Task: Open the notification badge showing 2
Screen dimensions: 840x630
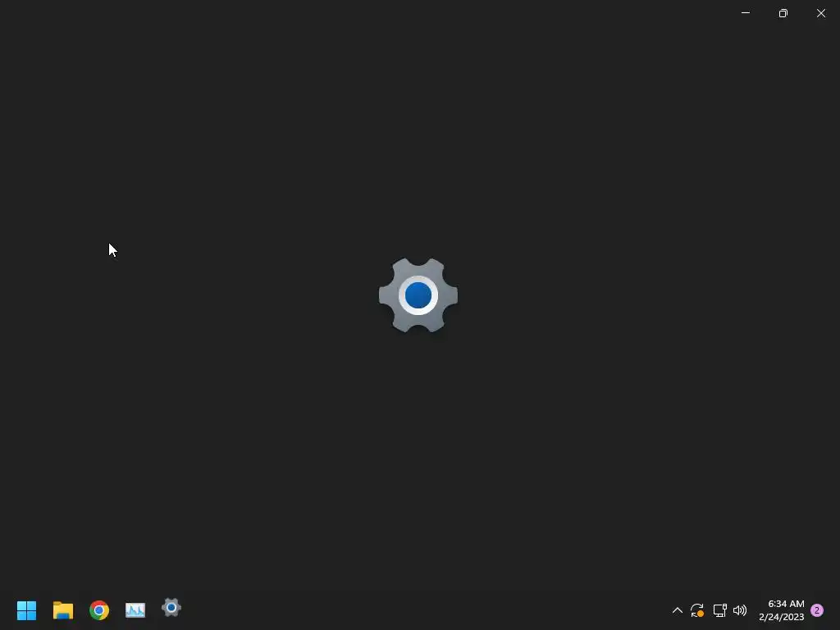Action: tap(817, 610)
